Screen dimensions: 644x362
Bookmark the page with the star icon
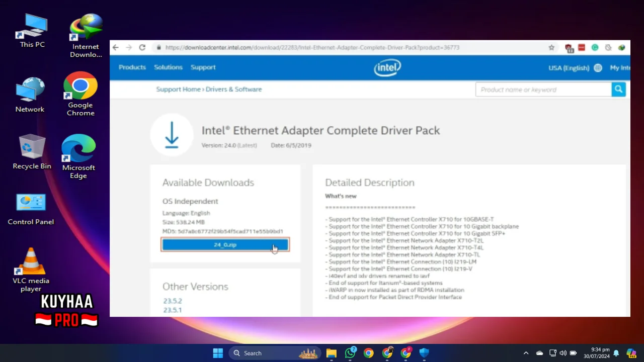coord(551,47)
